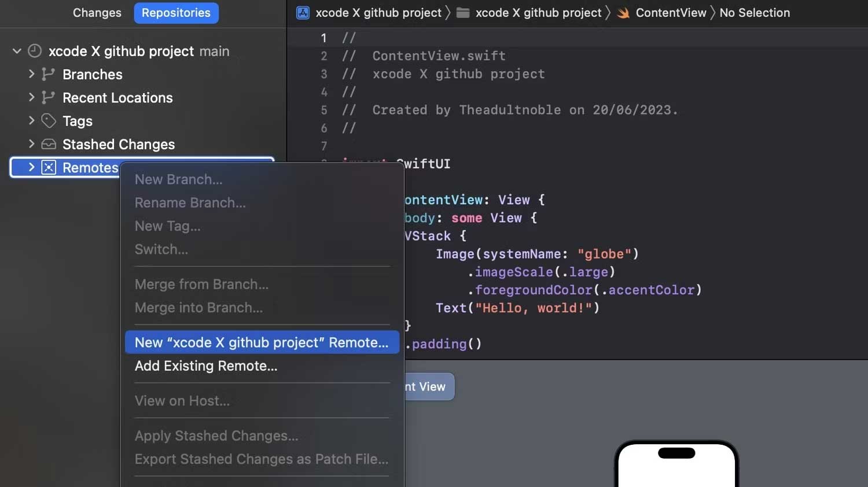868x487 pixels.
Task: Click the main branch label
Action: [214, 51]
